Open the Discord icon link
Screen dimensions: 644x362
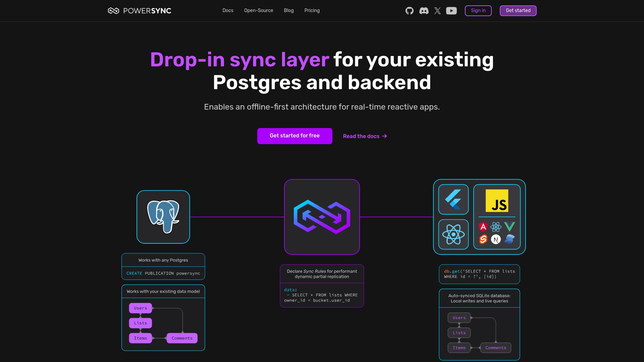424,11
